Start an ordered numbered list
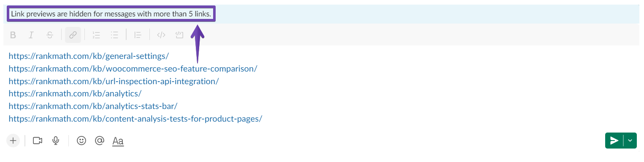Screen dimensions: 644x162 [96, 35]
